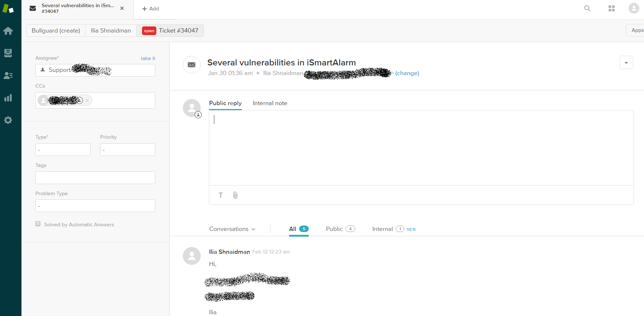644x316 pixels.
Task: Click take it link for assignee
Action: tap(148, 58)
